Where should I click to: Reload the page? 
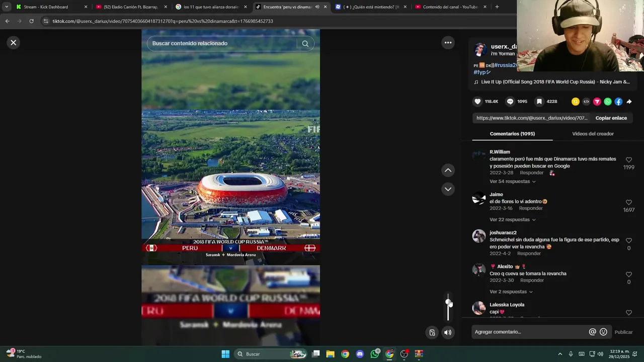coord(31,21)
